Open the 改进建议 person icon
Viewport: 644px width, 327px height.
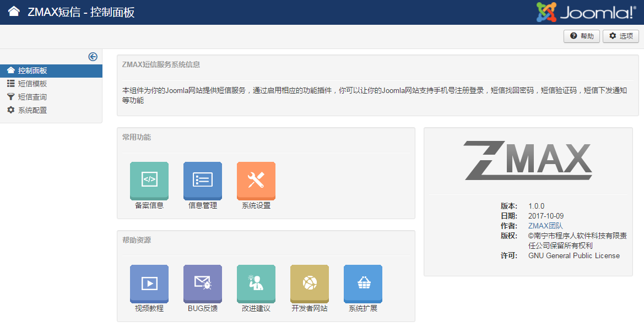(256, 284)
